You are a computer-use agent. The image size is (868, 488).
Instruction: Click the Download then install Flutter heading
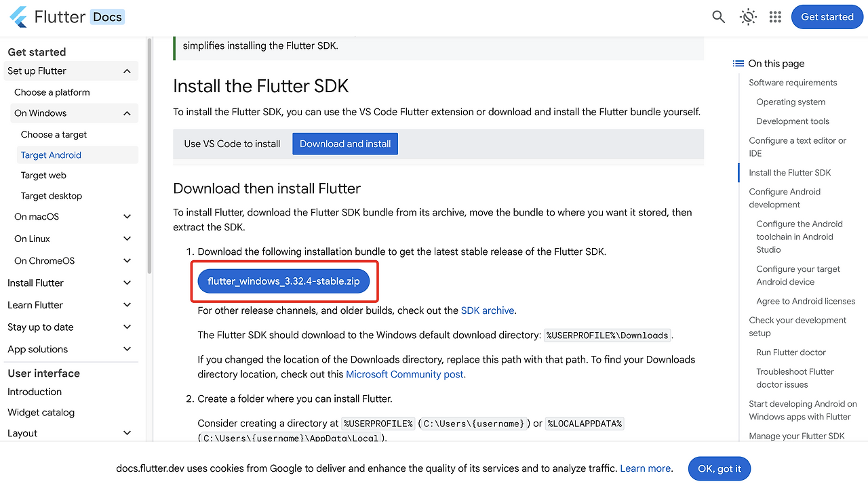click(267, 188)
